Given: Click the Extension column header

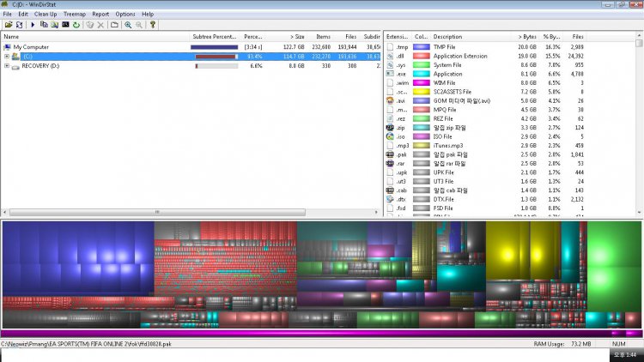Looking at the screenshot, I should click(x=398, y=37).
